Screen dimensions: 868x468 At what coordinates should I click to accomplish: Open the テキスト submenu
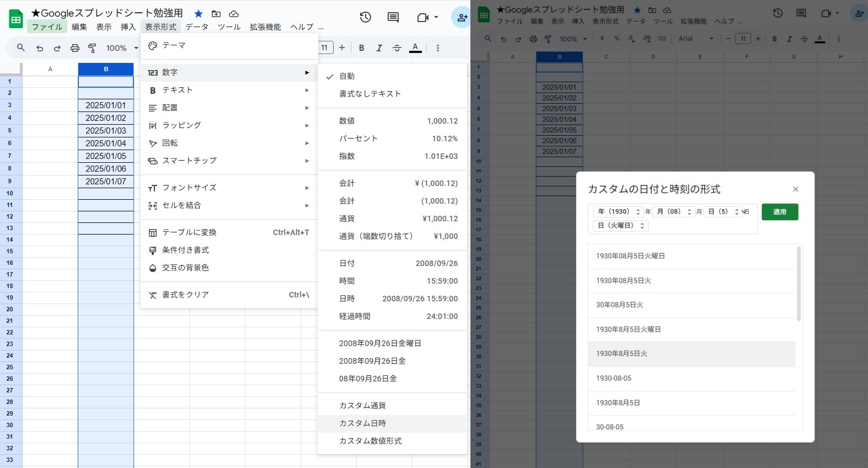point(177,90)
